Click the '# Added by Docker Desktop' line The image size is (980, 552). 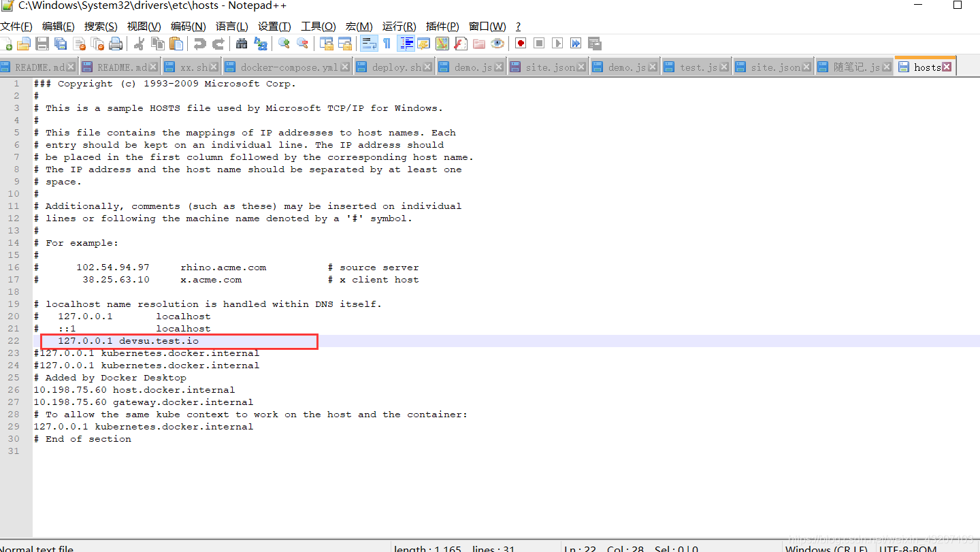(x=110, y=378)
